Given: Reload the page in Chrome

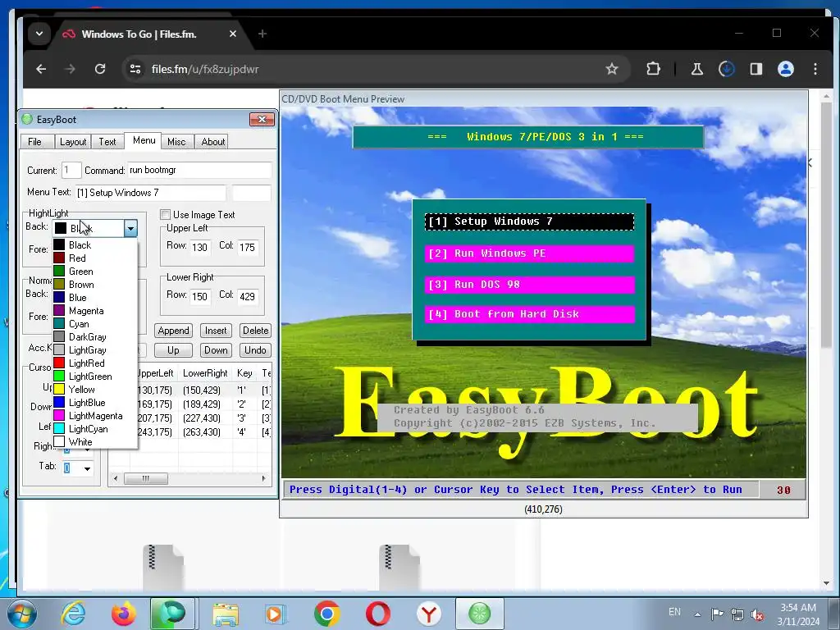Looking at the screenshot, I should click(99, 69).
